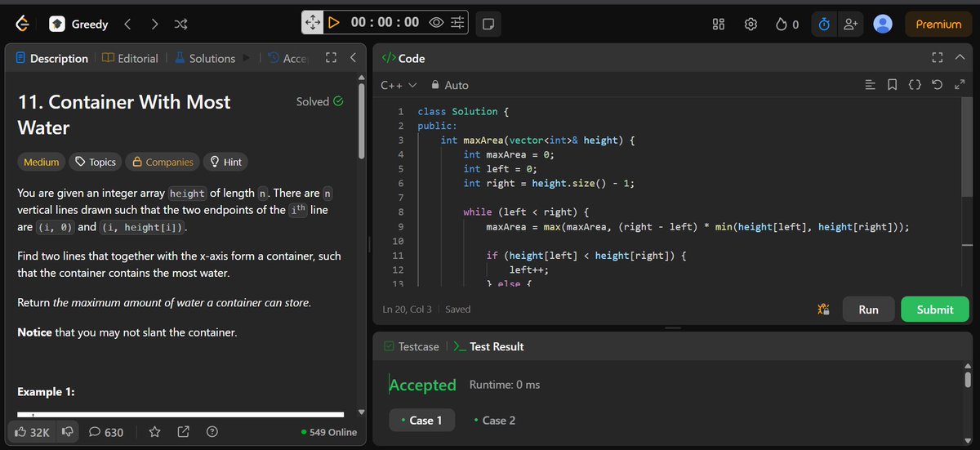Switch to the Test Result tab
Image resolution: width=980 pixels, height=450 pixels.
pyautogui.click(x=488, y=346)
